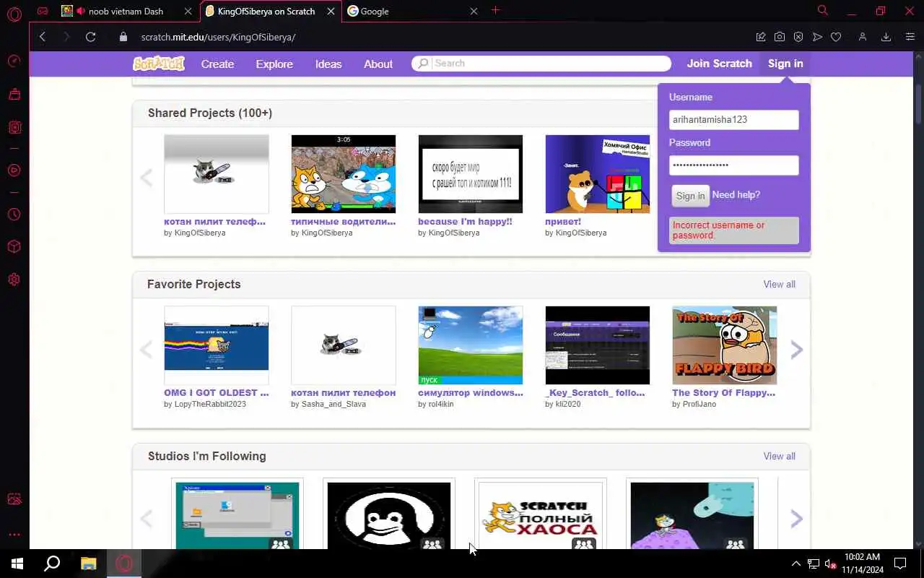Open The Story Of Flappy Bird thumbnail
924x578 pixels.
725,345
